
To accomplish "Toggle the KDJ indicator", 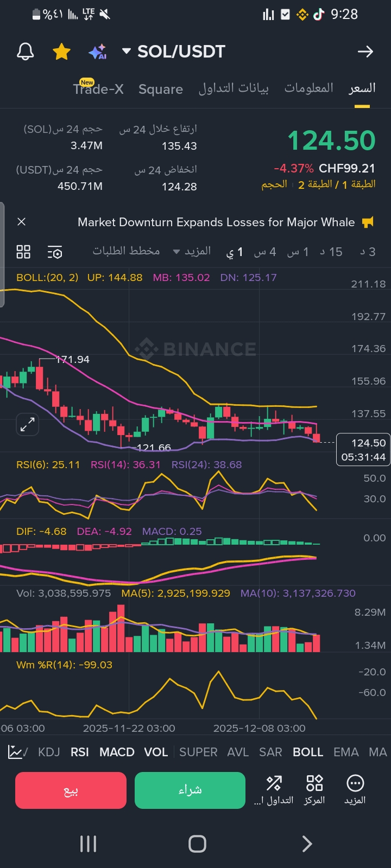I will pos(49,752).
